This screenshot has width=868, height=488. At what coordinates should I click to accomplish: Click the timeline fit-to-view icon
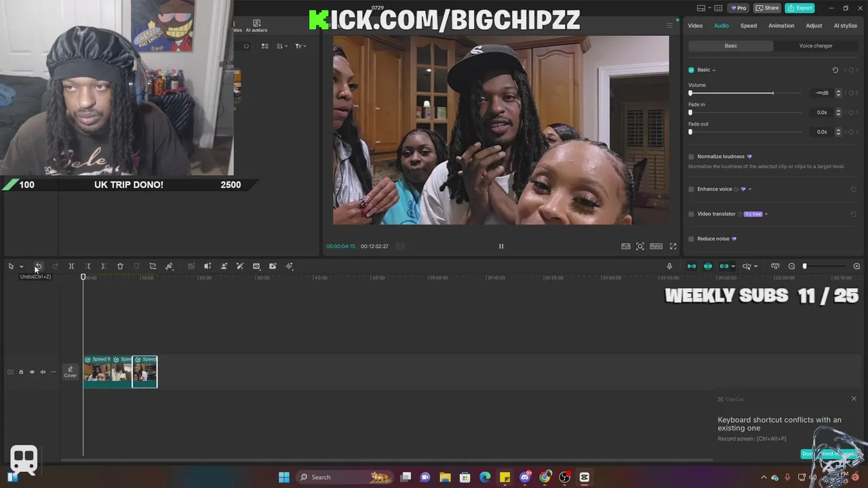[775, 266]
